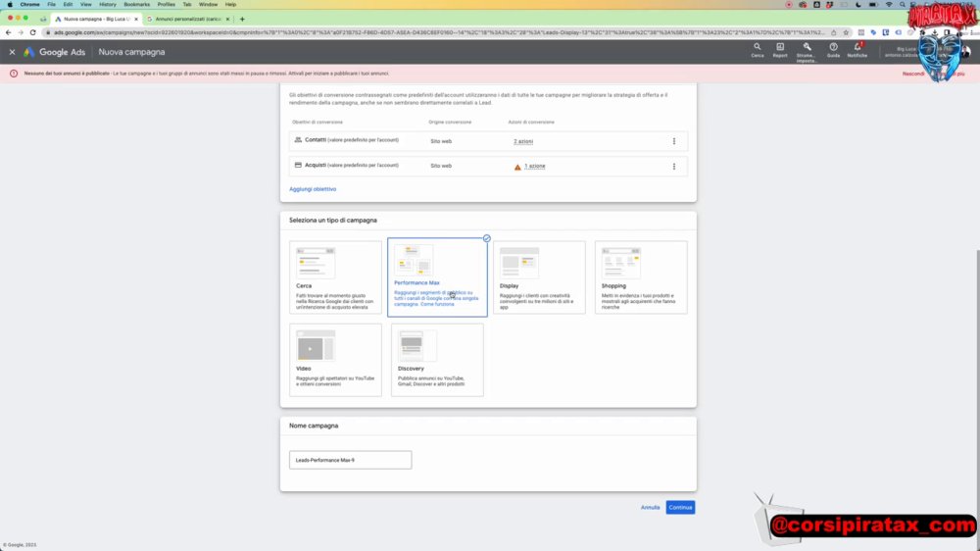Screen dimensions: 980x551
Task: Click the blue Continua button
Action: click(680, 507)
